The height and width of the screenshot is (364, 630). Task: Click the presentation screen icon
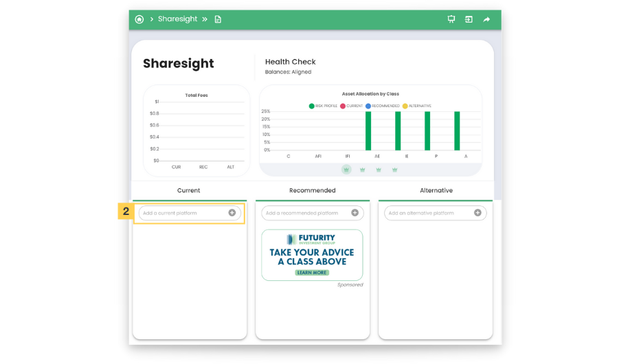pos(451,19)
